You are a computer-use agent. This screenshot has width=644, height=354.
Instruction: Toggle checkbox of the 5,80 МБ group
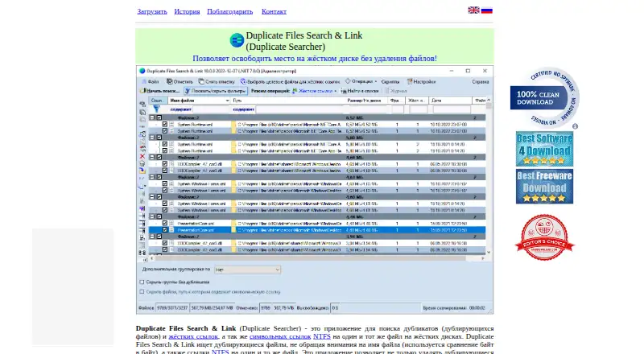pos(159,138)
